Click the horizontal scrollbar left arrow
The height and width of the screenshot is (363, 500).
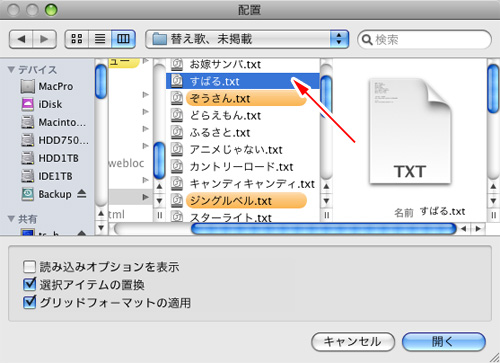coord(464,229)
